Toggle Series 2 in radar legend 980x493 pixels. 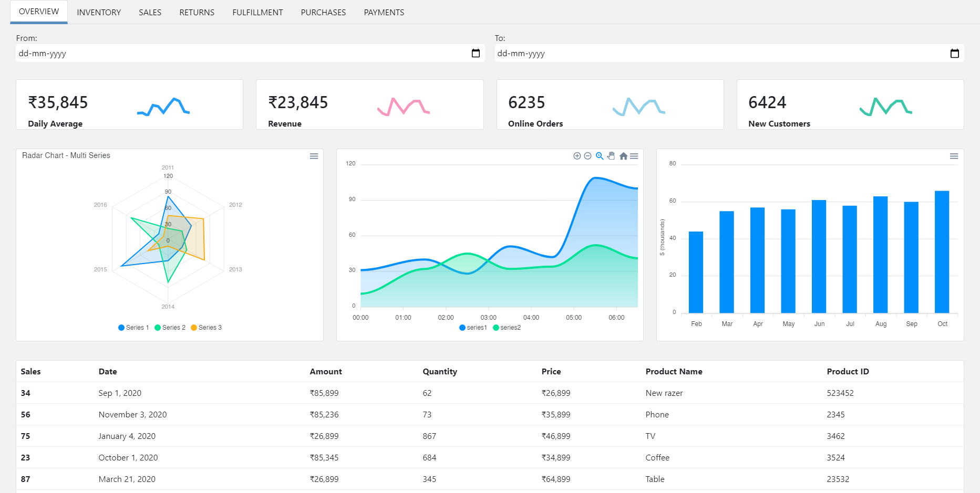pos(170,328)
